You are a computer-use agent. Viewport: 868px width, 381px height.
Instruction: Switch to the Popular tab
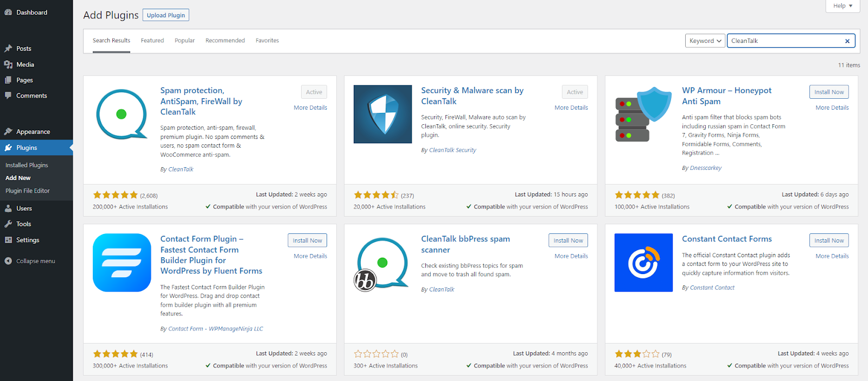tap(184, 41)
